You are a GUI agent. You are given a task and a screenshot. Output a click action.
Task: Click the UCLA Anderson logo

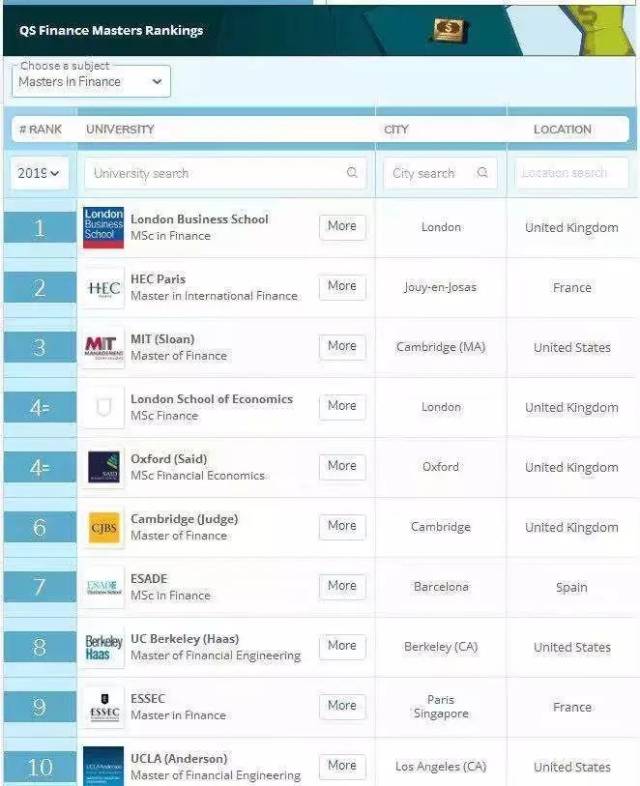[x=103, y=766]
